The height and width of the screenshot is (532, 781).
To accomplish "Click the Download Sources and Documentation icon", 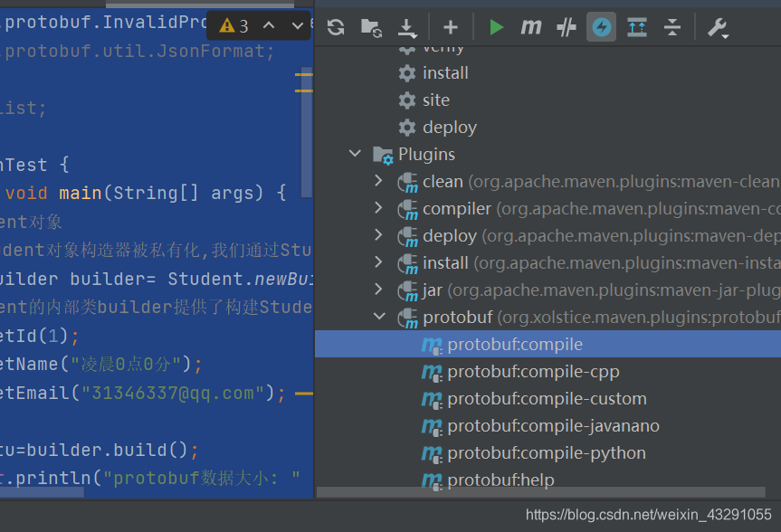I will (x=405, y=27).
